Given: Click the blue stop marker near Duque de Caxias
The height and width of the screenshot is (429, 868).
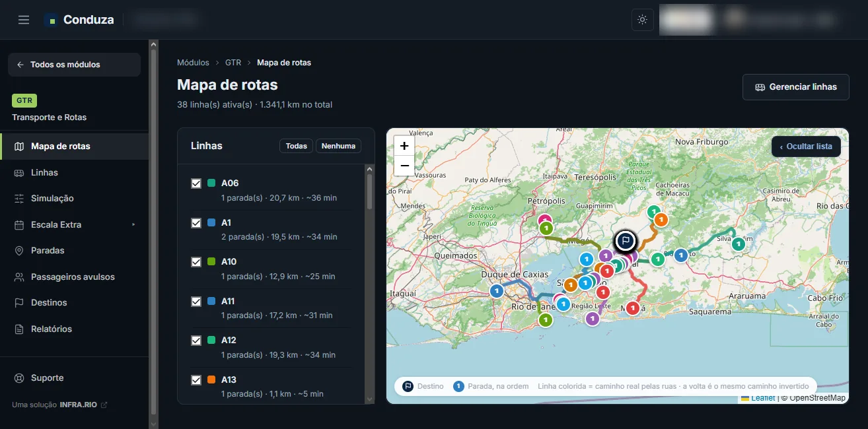Looking at the screenshot, I should (x=497, y=290).
